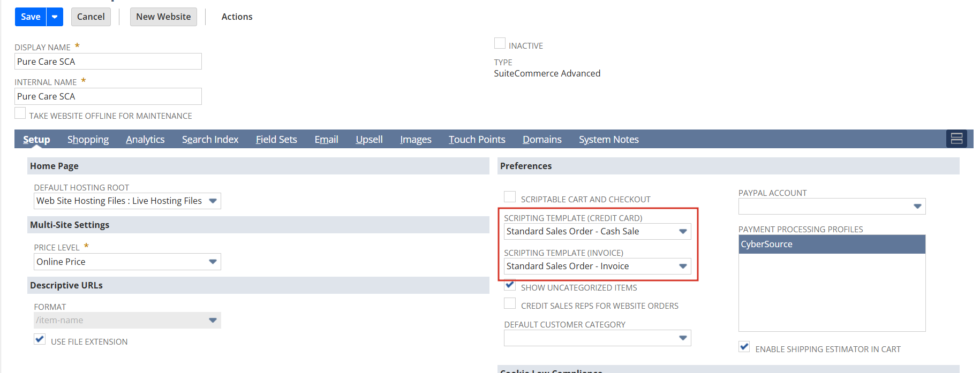980x373 pixels.
Task: Expand the Default Hosting Root dropdown
Action: [x=213, y=201]
